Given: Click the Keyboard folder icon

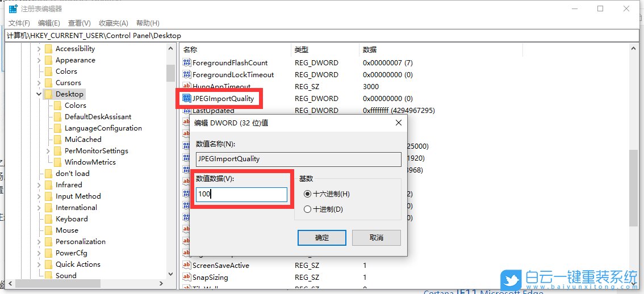Looking at the screenshot, I should tap(48, 219).
